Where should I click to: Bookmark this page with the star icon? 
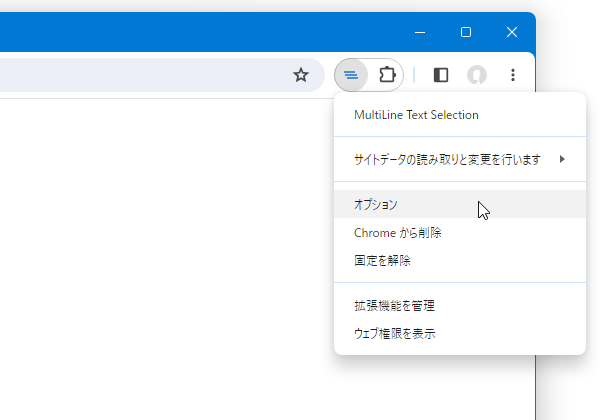[x=301, y=75]
